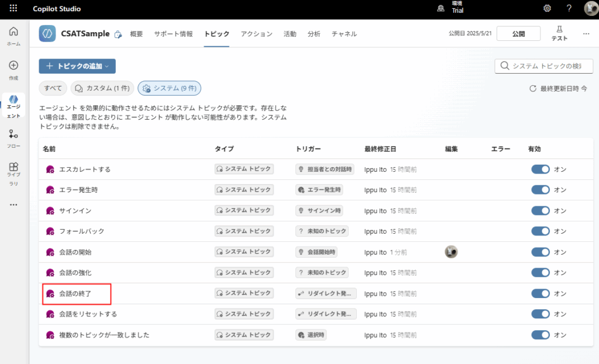599x364 pixels.
Task: Click the help question mark icon
Action: pos(569,8)
